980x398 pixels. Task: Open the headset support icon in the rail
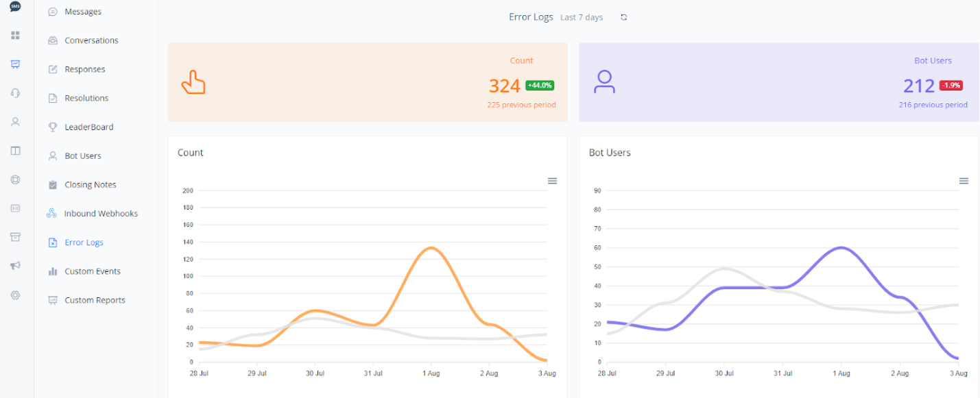pyautogui.click(x=15, y=93)
